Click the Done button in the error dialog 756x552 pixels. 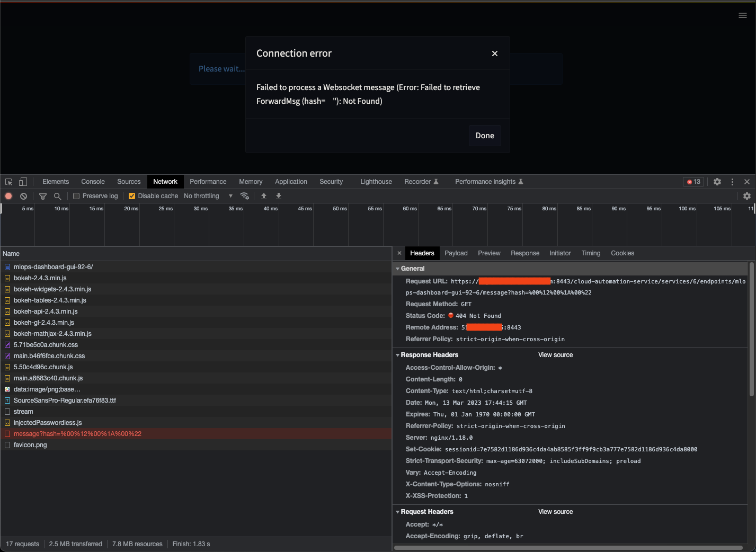485,136
